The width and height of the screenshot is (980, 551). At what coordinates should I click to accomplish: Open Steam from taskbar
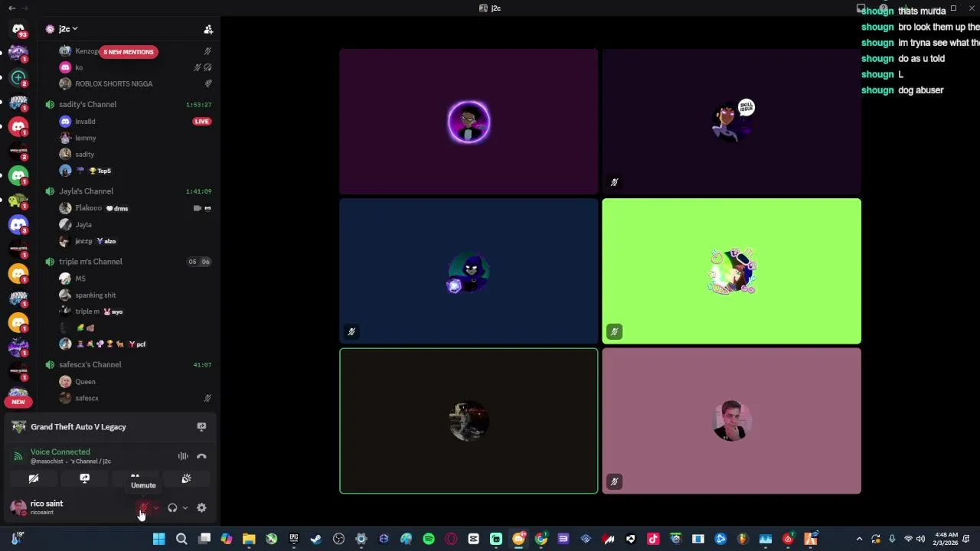[x=315, y=539]
